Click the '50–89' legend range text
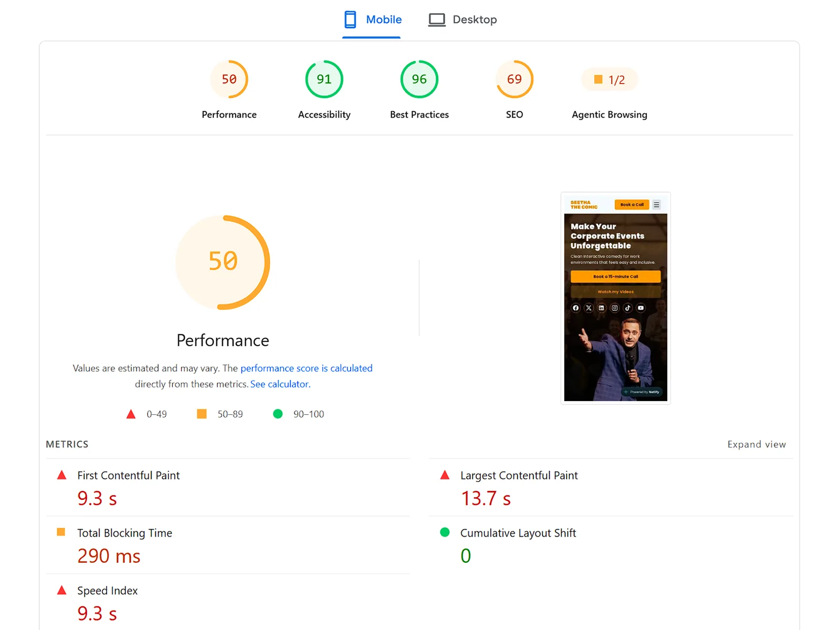 230,414
